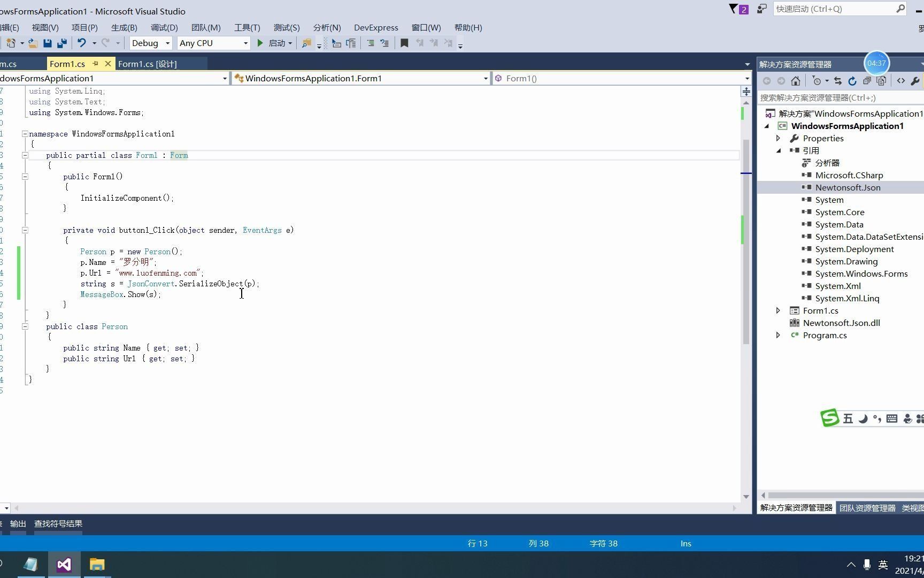Screen dimensions: 924x578
Task: Open the undo history dropdown arrow
Action: (94, 43)
